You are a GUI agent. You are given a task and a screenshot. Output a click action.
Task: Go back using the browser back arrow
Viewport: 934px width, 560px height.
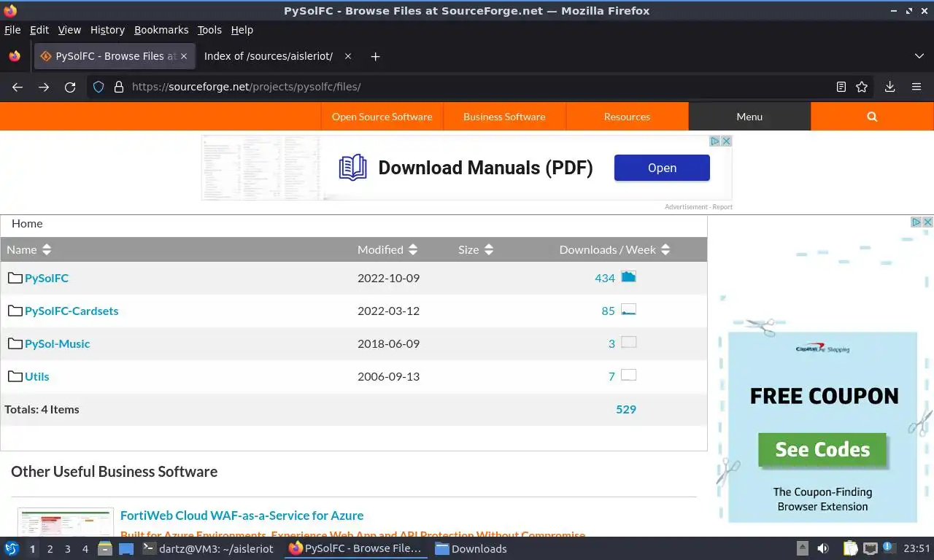18,87
